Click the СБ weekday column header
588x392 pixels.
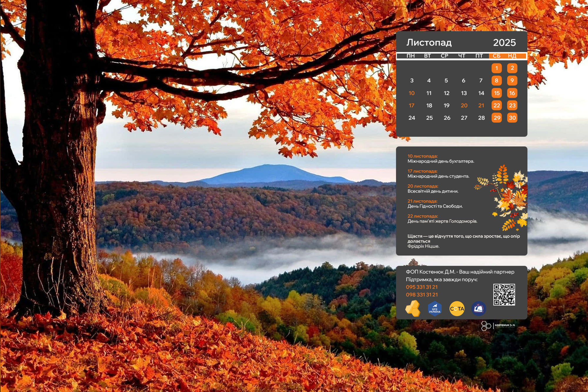click(497, 56)
